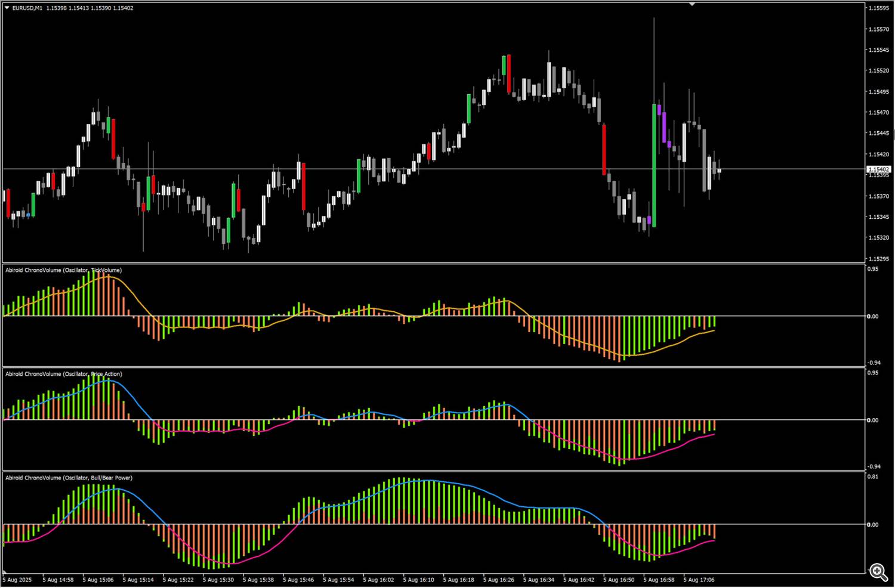The width and height of the screenshot is (895, 588).
Task: Click the low value 1.15390 in header
Action: click(101, 8)
